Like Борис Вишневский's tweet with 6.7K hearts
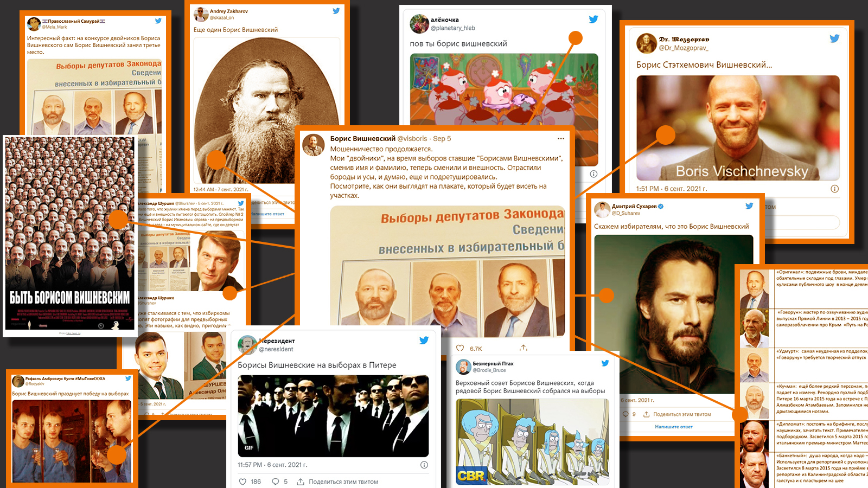 460,348
